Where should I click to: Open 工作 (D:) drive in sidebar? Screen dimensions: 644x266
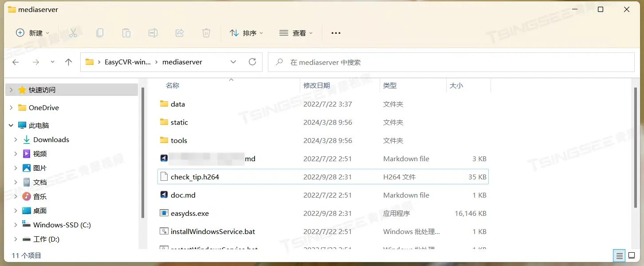(x=46, y=239)
